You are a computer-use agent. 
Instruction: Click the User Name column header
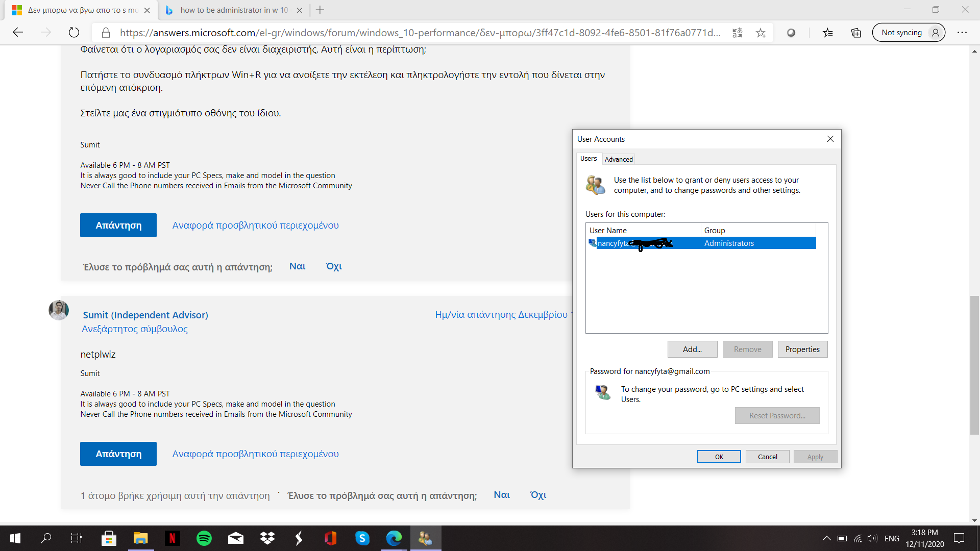(643, 230)
